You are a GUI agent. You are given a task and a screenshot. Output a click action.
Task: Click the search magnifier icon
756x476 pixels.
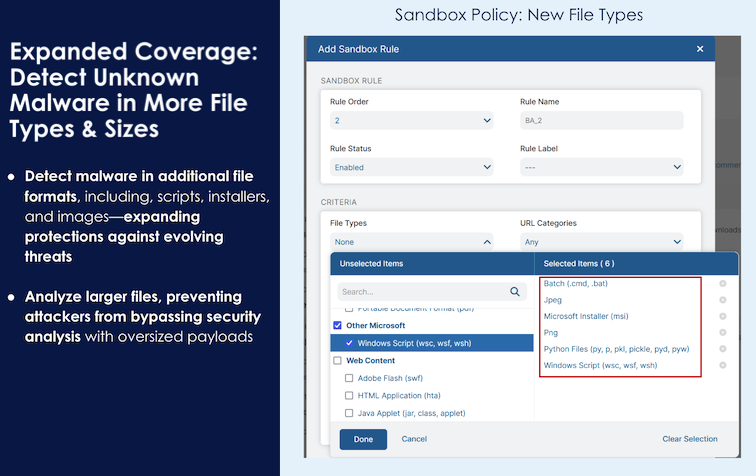[x=515, y=292]
